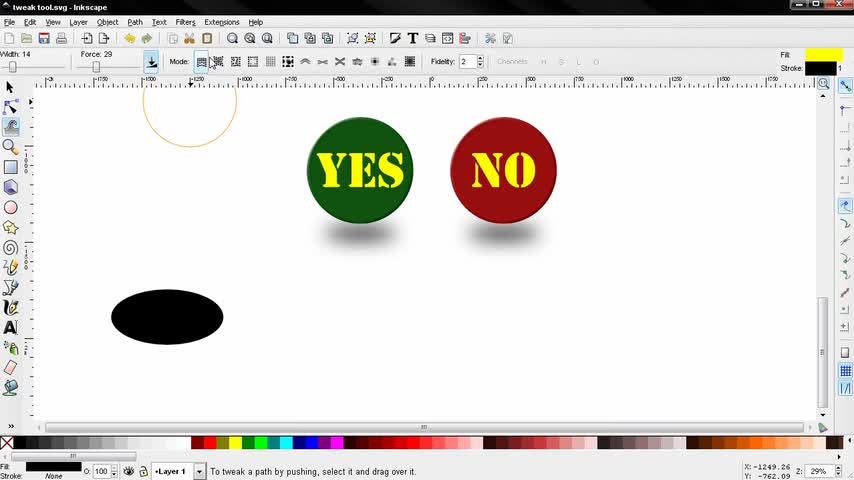The height and width of the screenshot is (480, 854).
Task: Open the Path menu
Action: tap(135, 22)
